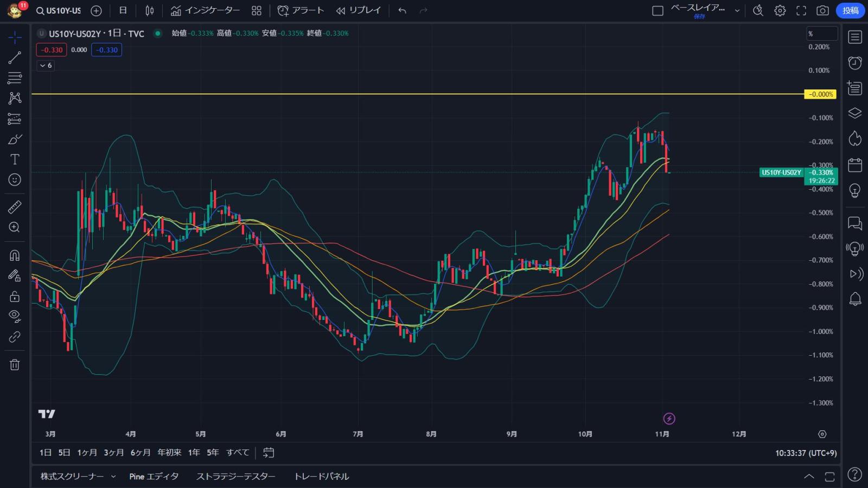The width and height of the screenshot is (868, 488).
Task: Select the 1日 date range
Action: coord(46,453)
